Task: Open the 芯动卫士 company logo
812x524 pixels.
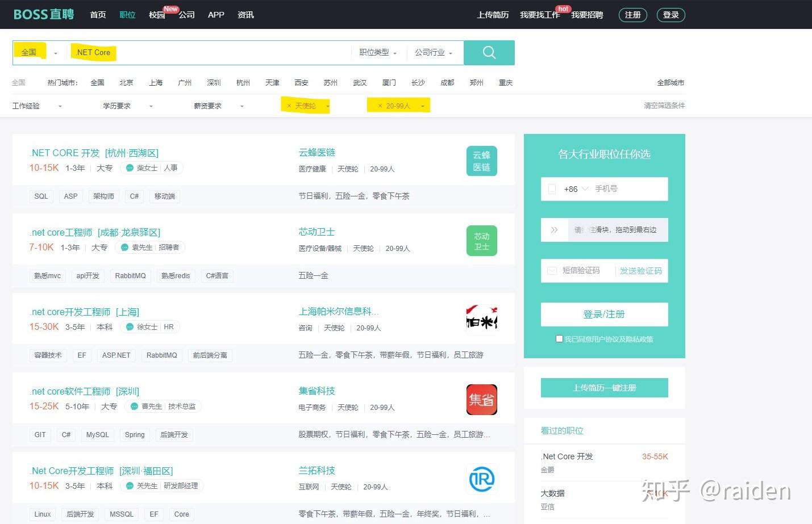Action: click(482, 241)
